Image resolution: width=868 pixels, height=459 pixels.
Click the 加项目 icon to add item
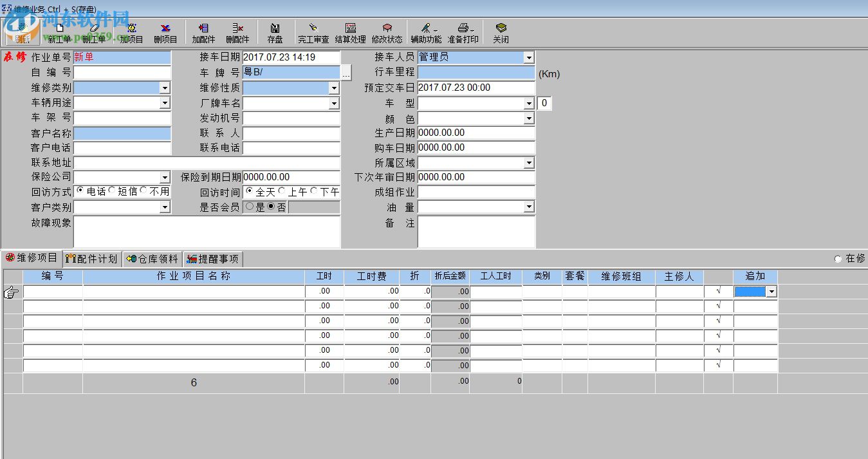pyautogui.click(x=131, y=31)
